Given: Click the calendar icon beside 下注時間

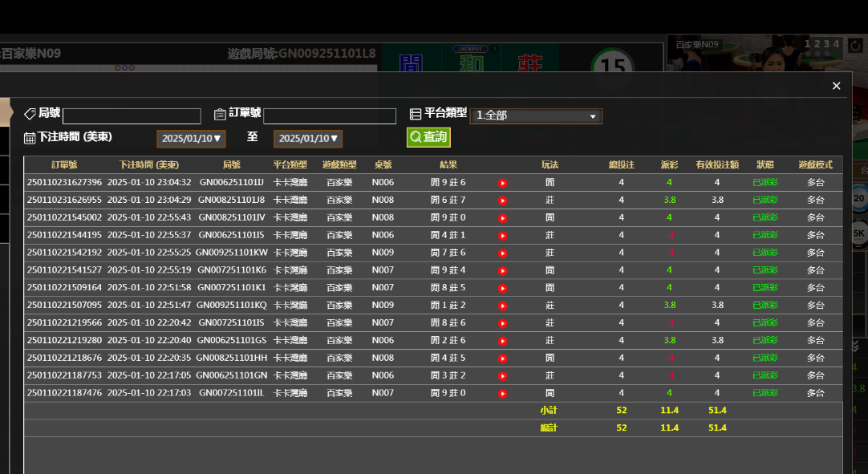Looking at the screenshot, I should pos(30,138).
